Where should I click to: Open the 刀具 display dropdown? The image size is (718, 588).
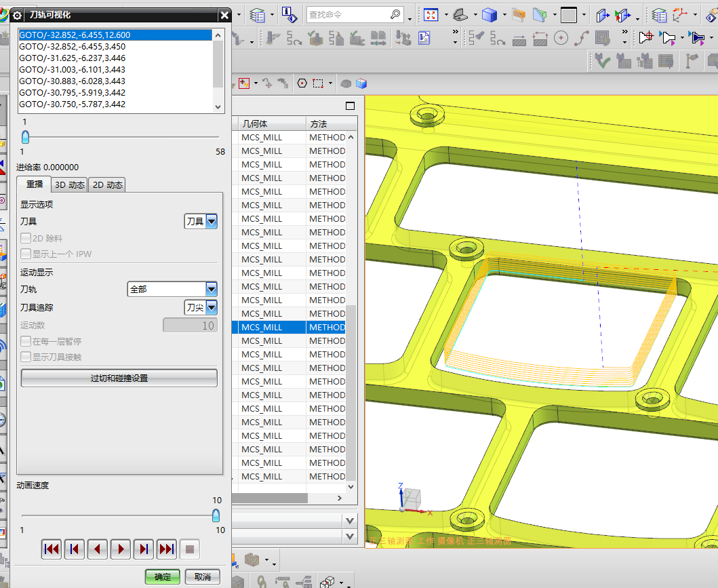tap(211, 221)
